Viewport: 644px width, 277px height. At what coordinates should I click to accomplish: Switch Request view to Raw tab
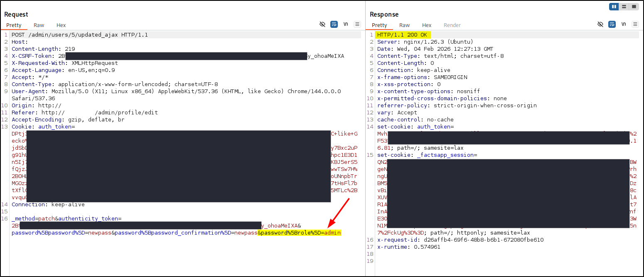point(39,25)
